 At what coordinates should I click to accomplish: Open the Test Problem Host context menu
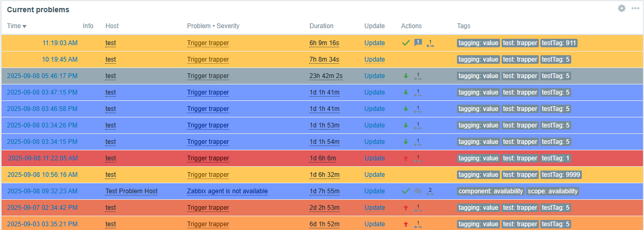[131, 191]
